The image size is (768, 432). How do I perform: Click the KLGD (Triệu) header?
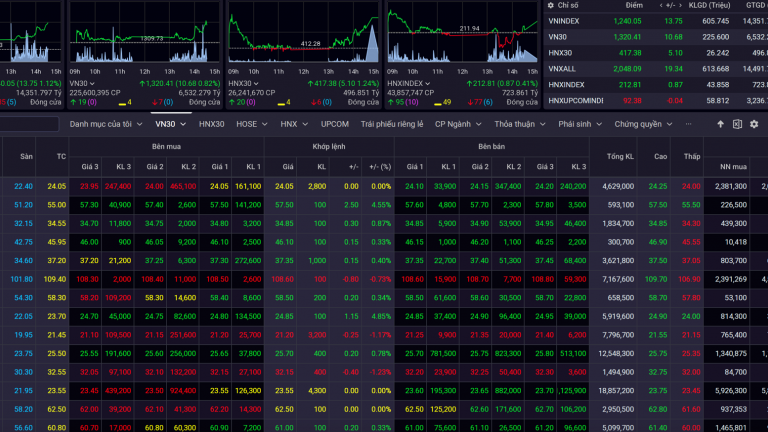click(709, 5)
